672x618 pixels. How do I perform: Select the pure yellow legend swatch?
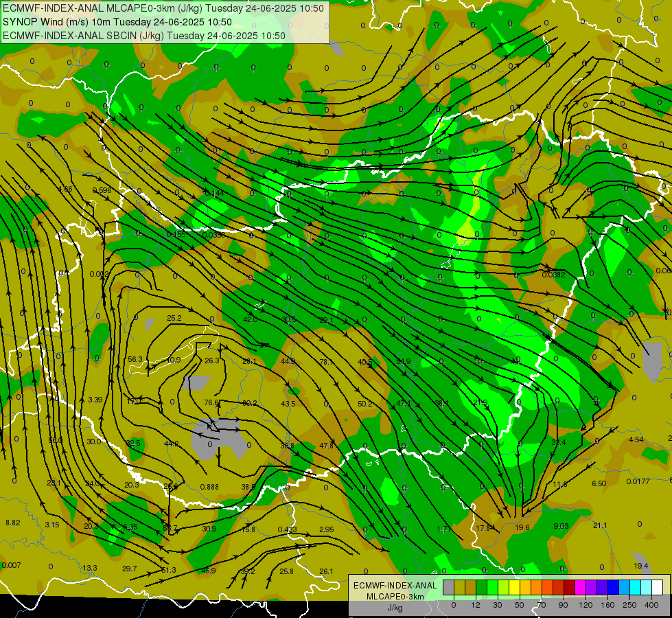(514, 587)
